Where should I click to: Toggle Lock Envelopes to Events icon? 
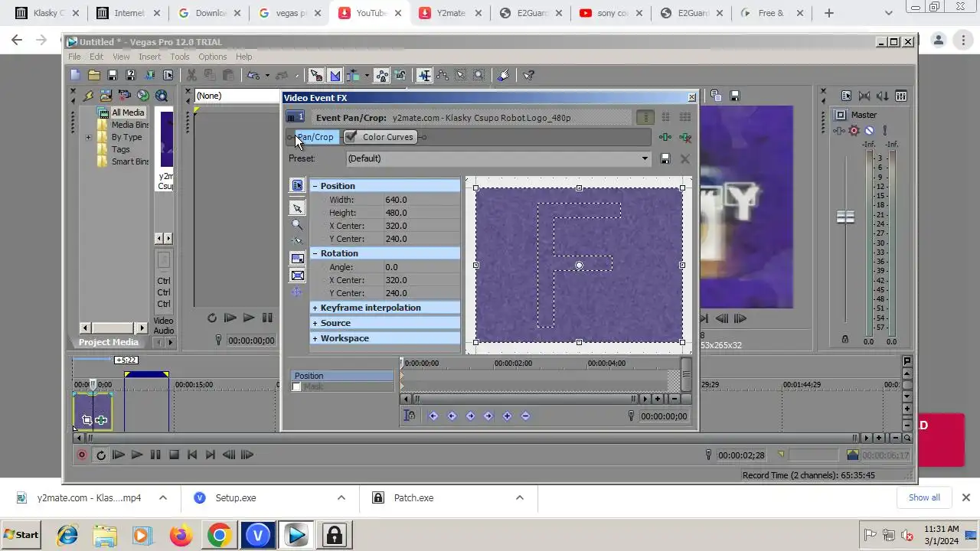[381, 75]
